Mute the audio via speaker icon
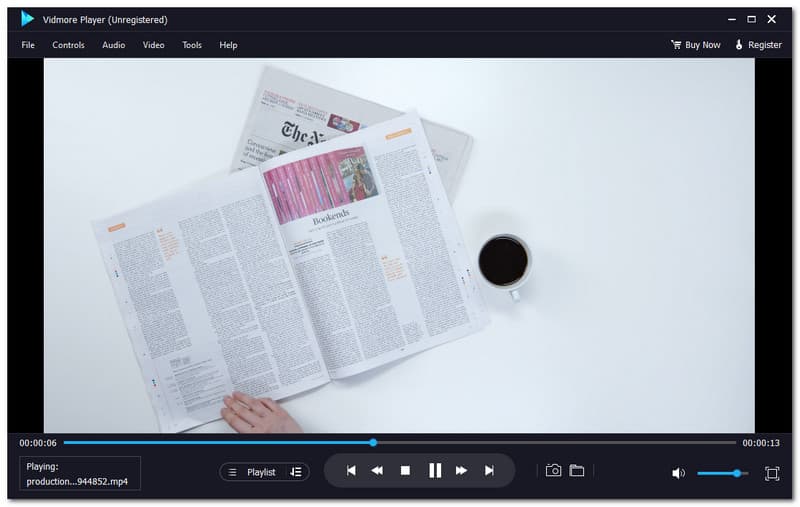Viewport: 800px width, 507px height. (678, 473)
